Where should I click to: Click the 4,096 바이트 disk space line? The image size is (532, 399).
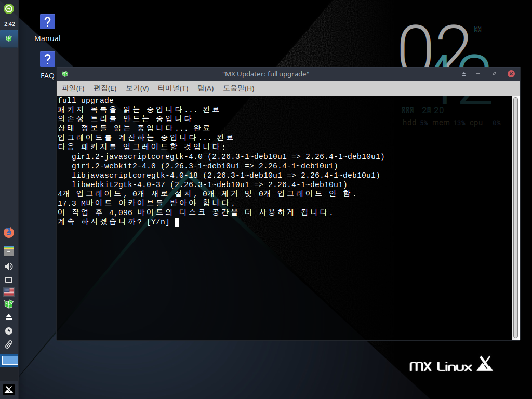pyautogui.click(x=195, y=212)
